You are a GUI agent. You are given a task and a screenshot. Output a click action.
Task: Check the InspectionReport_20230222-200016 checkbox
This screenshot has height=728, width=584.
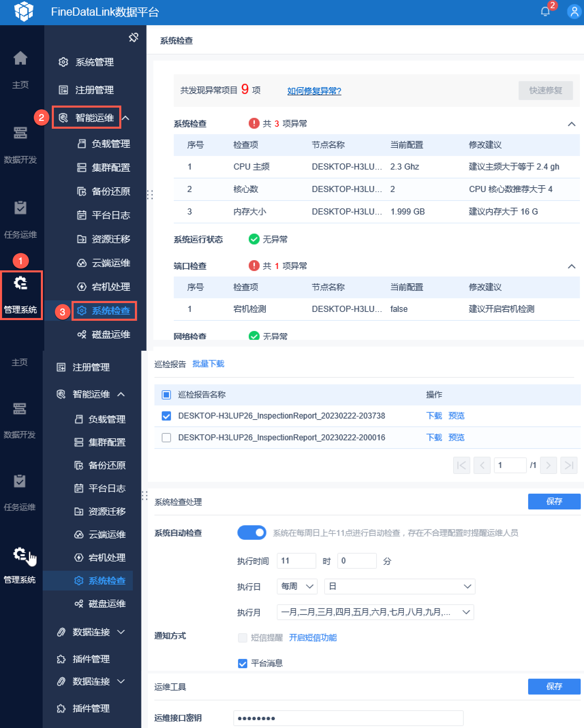[166, 438]
